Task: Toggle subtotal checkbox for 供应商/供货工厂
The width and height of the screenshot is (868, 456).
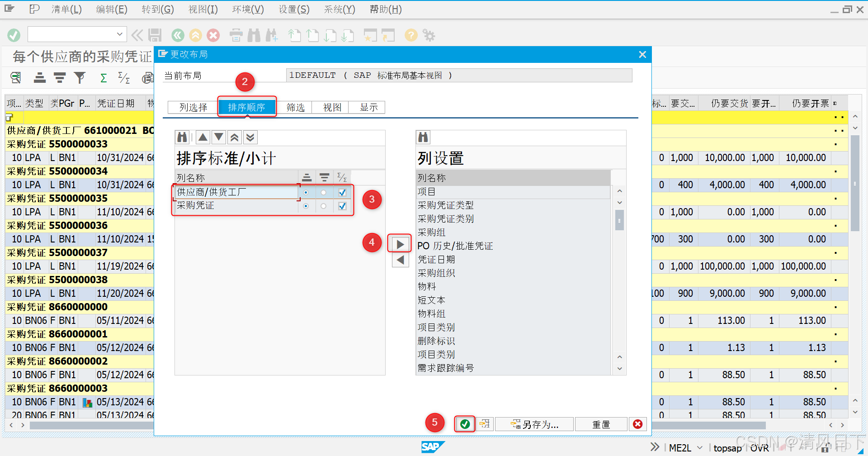Action: tap(342, 192)
